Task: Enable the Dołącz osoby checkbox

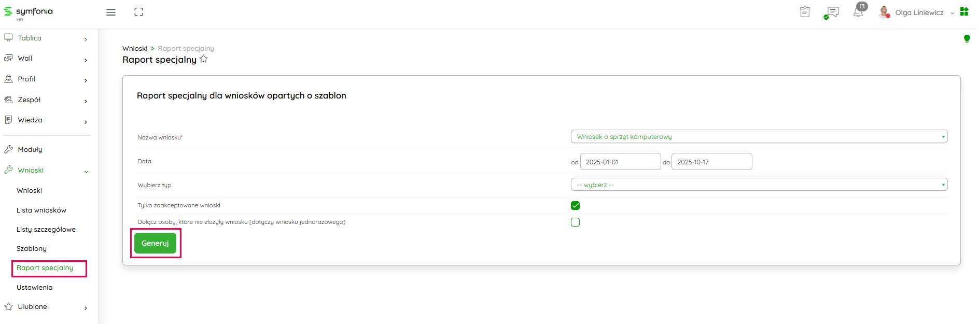Action: coord(575,222)
